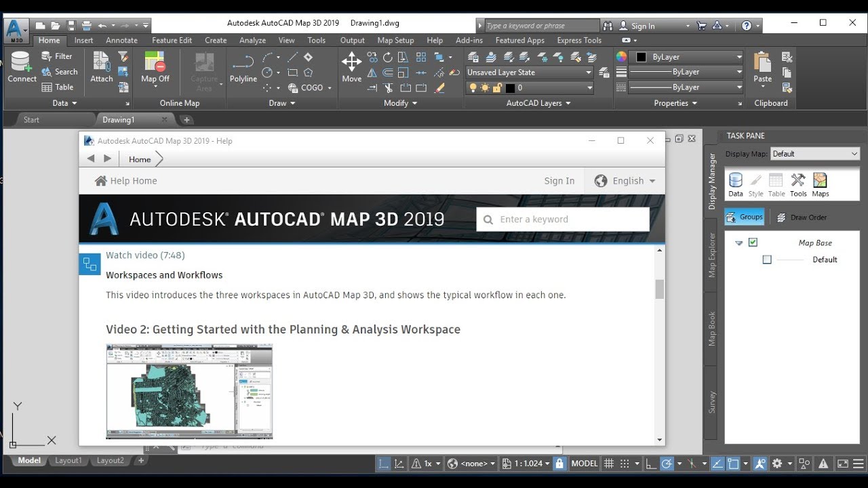Click the Search tool in Data panel
This screenshot has width=868, height=488.
(59, 72)
